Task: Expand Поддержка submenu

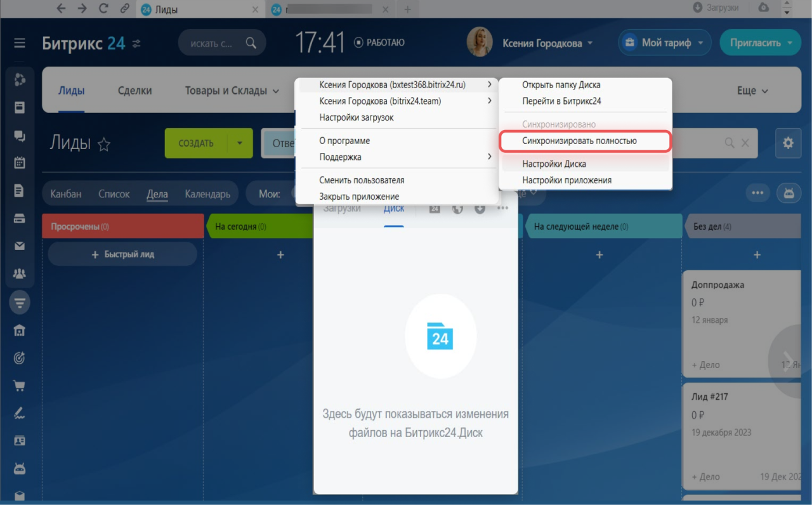Action: tap(397, 157)
